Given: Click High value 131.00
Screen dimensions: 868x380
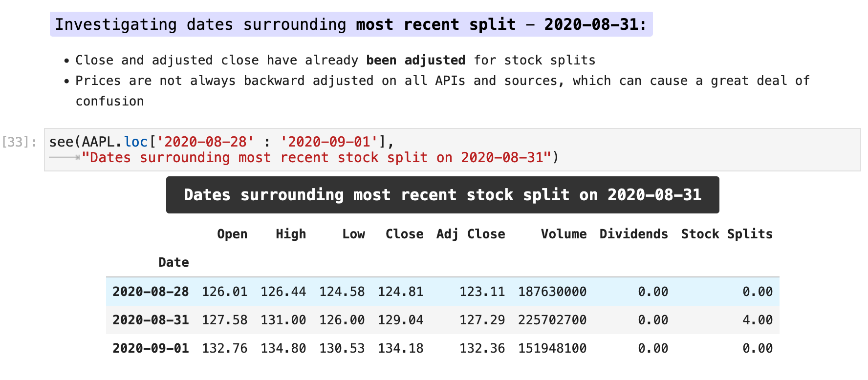Looking at the screenshot, I should (283, 320).
